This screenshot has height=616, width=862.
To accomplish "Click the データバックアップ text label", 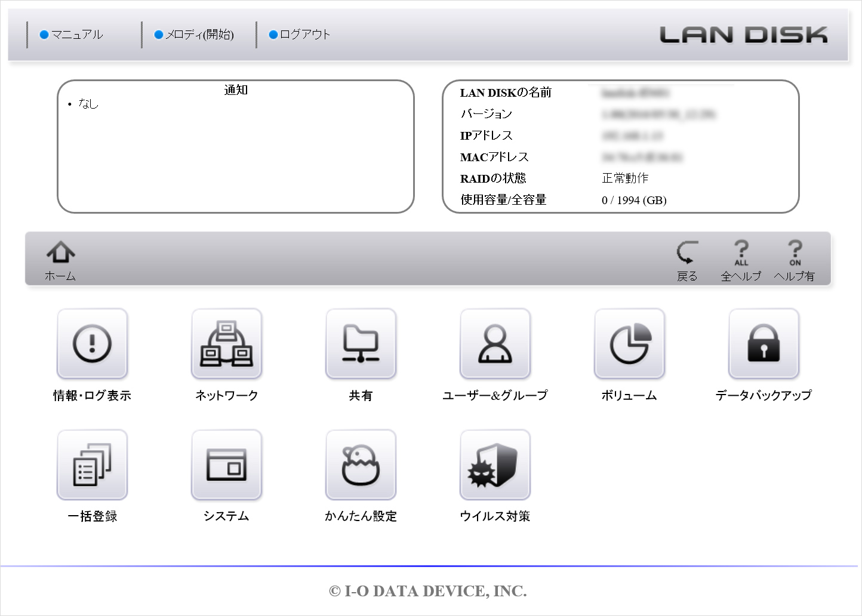I will tap(764, 395).
